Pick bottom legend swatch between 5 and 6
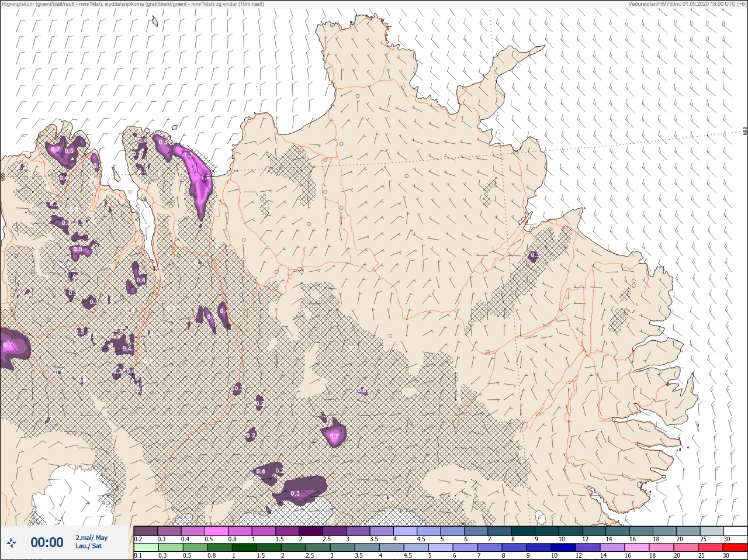 [441, 548]
